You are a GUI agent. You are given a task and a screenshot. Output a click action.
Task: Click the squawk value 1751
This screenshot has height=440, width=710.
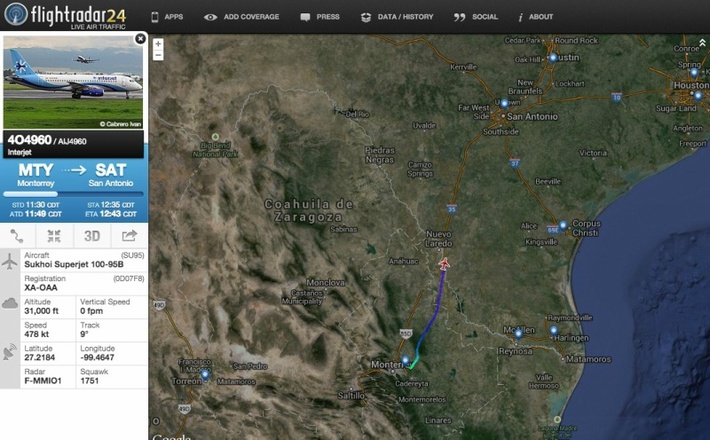89,381
